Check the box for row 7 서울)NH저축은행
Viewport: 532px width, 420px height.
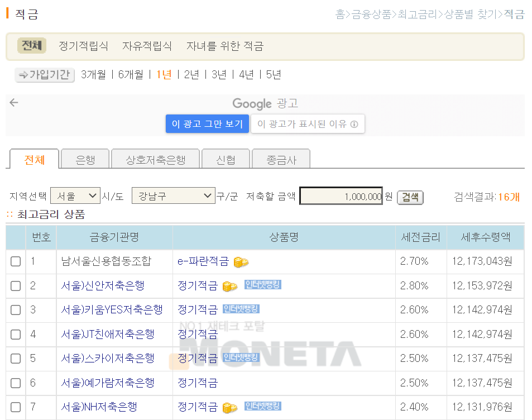click(16, 407)
